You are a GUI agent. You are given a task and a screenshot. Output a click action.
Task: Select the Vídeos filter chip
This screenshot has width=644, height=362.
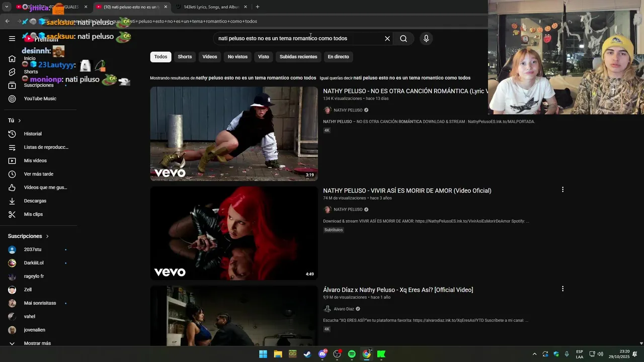coord(210,57)
